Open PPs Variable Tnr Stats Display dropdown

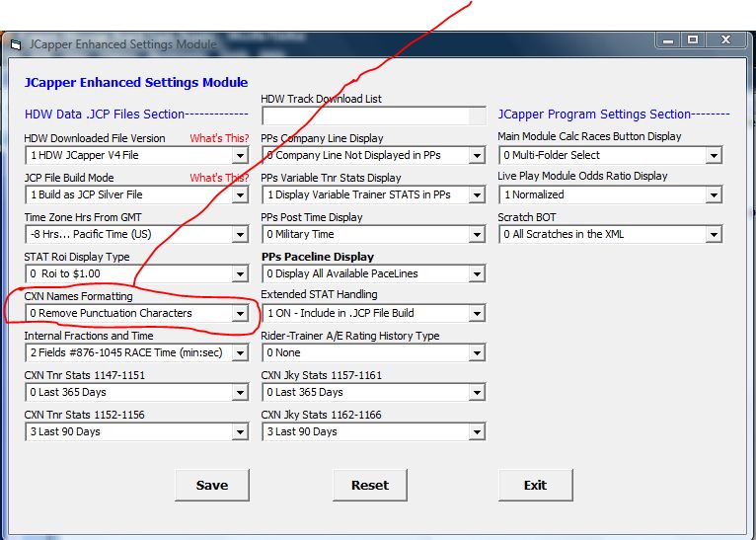pos(477,194)
